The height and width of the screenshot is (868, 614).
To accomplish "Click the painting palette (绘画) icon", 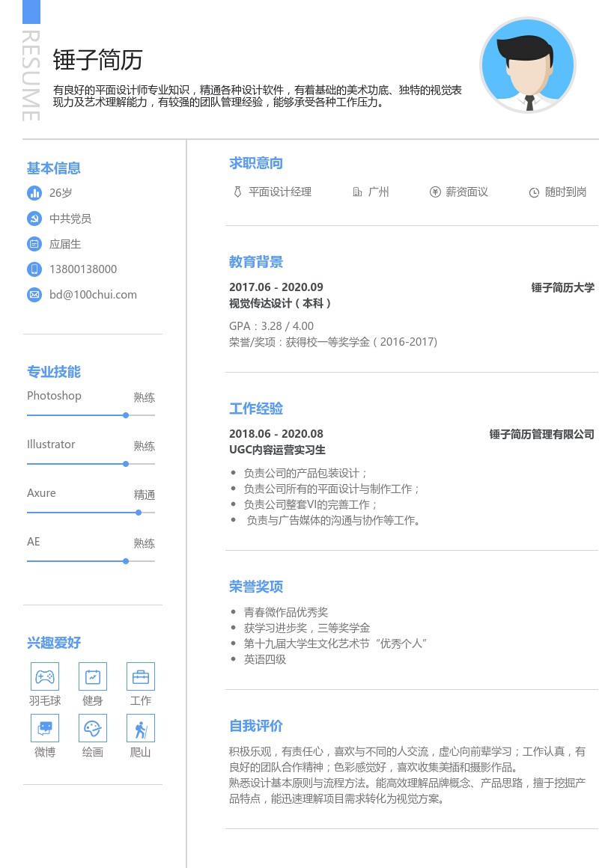I will [x=93, y=727].
